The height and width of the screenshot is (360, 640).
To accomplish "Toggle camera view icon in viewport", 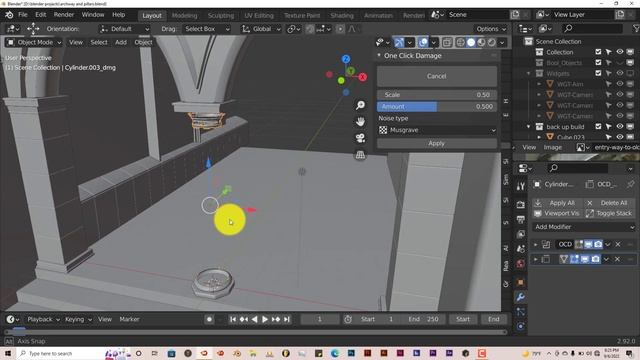I will 360,138.
